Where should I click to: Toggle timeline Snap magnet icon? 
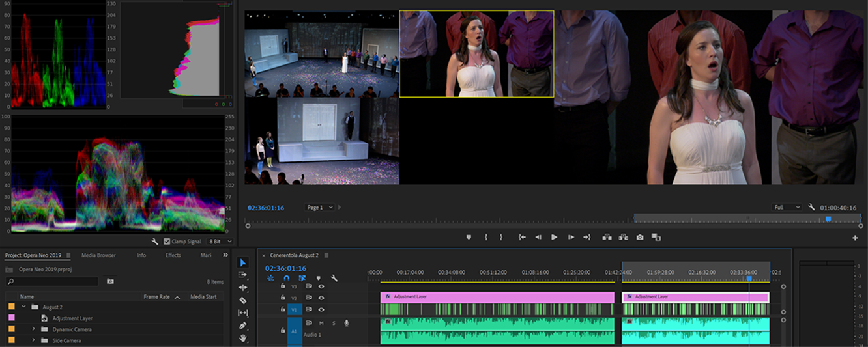click(285, 278)
